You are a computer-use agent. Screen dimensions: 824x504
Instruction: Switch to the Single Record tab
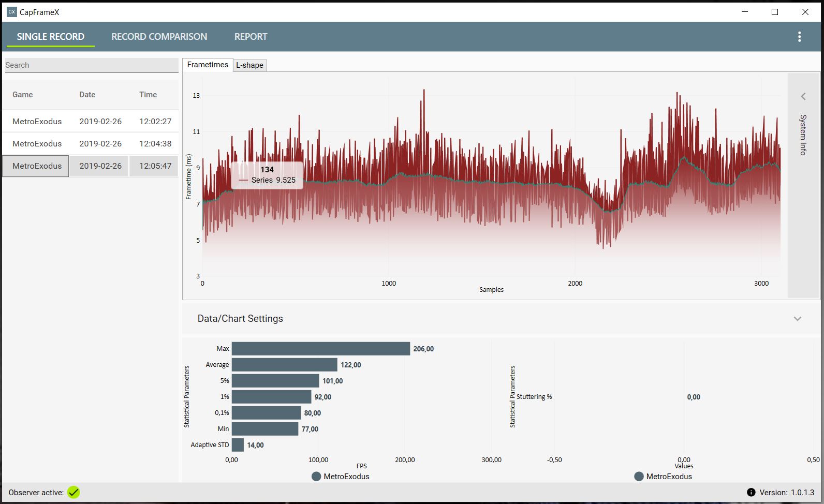(51, 37)
